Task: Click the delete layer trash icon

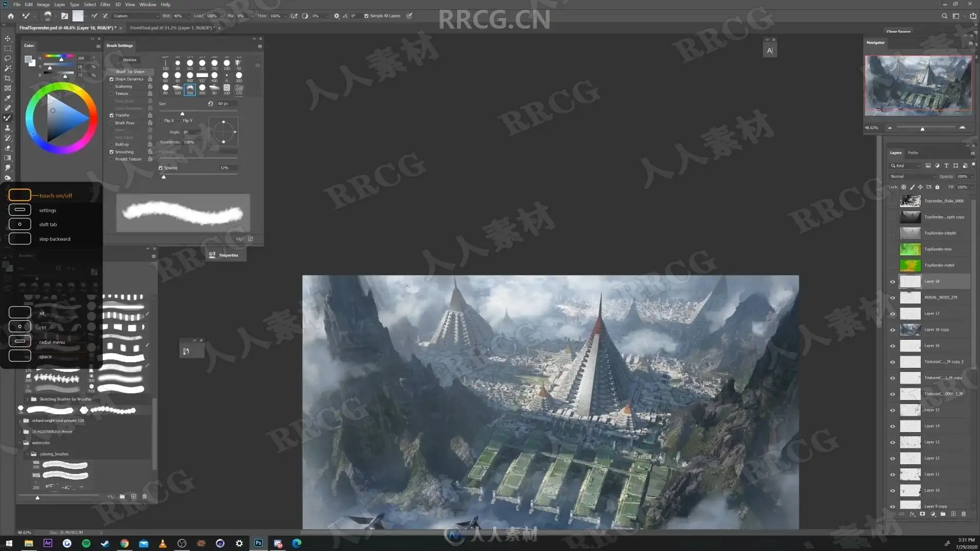Action: (x=964, y=514)
